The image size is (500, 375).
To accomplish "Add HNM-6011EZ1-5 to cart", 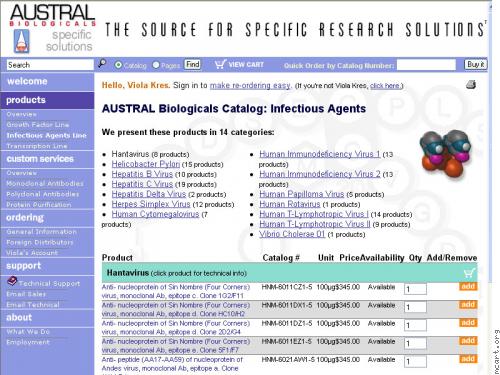I will (468, 341).
